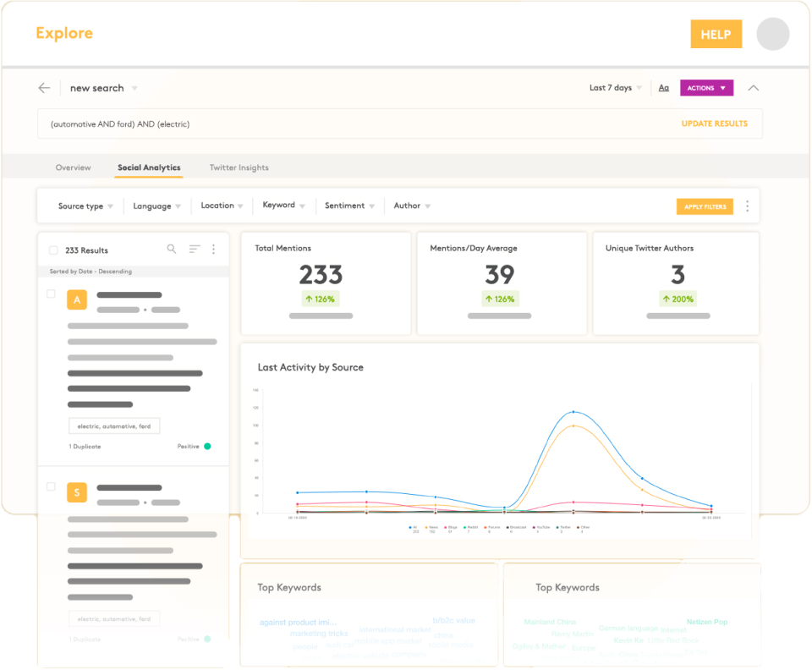
Task: Check the first result's checkbox
Action: [51, 294]
